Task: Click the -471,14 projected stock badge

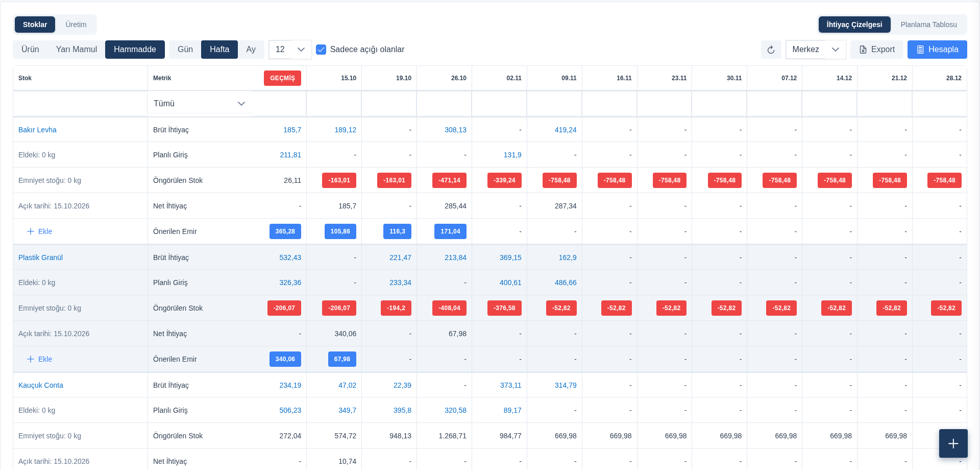Action: 449,180
